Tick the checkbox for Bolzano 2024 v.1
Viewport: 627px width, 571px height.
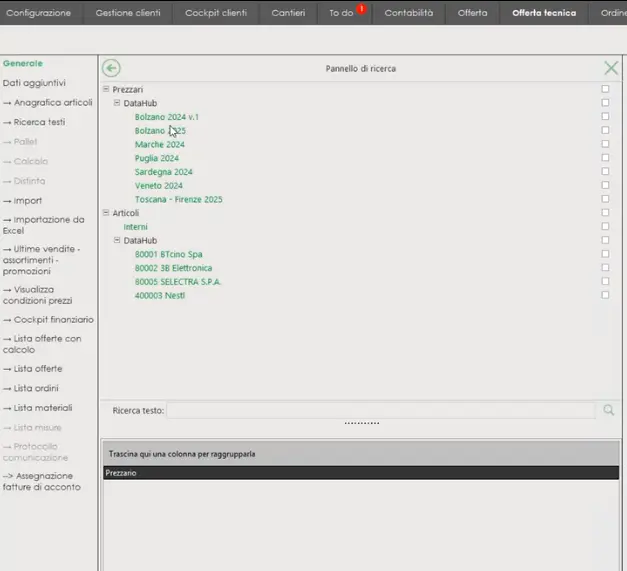coord(605,117)
